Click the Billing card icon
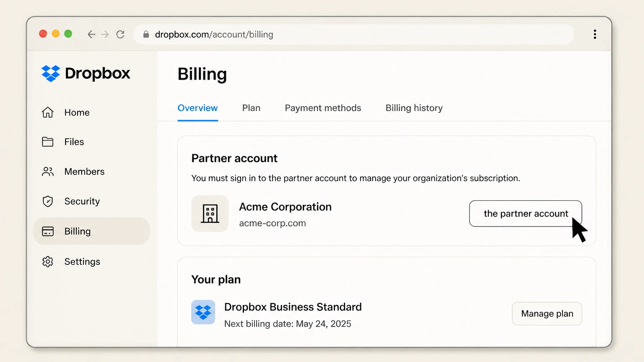The image size is (644, 362). click(48, 231)
